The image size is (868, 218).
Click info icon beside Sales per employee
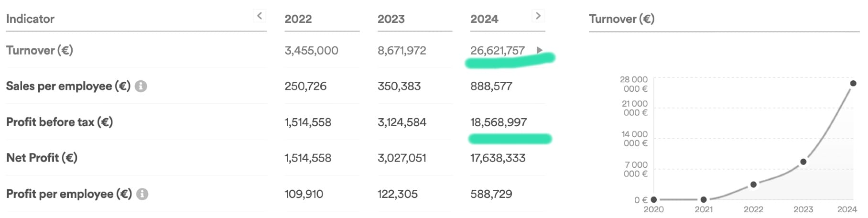click(x=141, y=87)
